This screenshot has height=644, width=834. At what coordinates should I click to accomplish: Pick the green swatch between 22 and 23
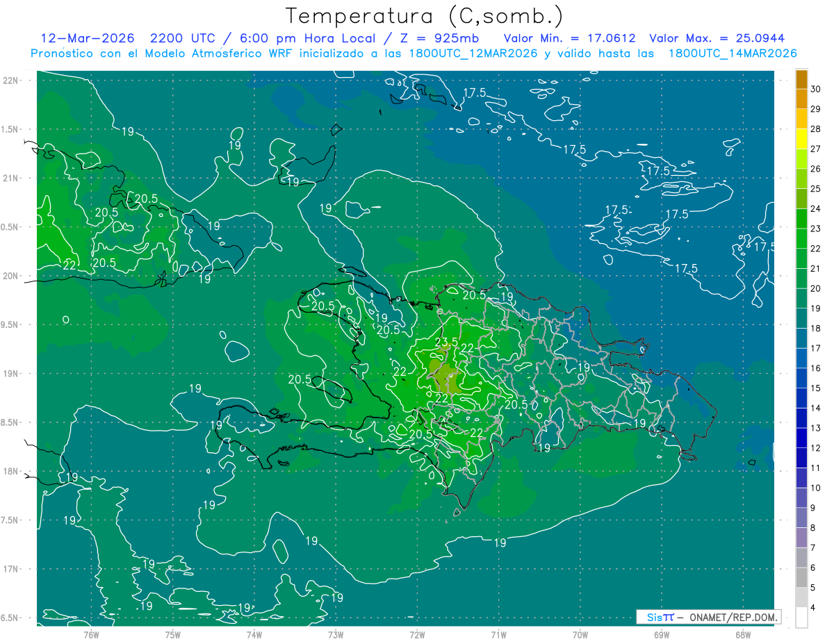pos(801,238)
